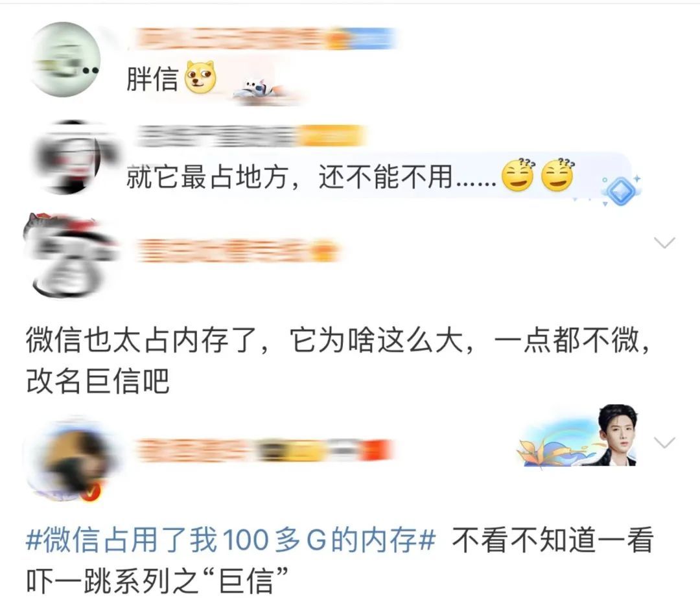Viewport: 700px width, 602px height.
Task: Click the first laughing question-mark emoji
Action: (518, 174)
